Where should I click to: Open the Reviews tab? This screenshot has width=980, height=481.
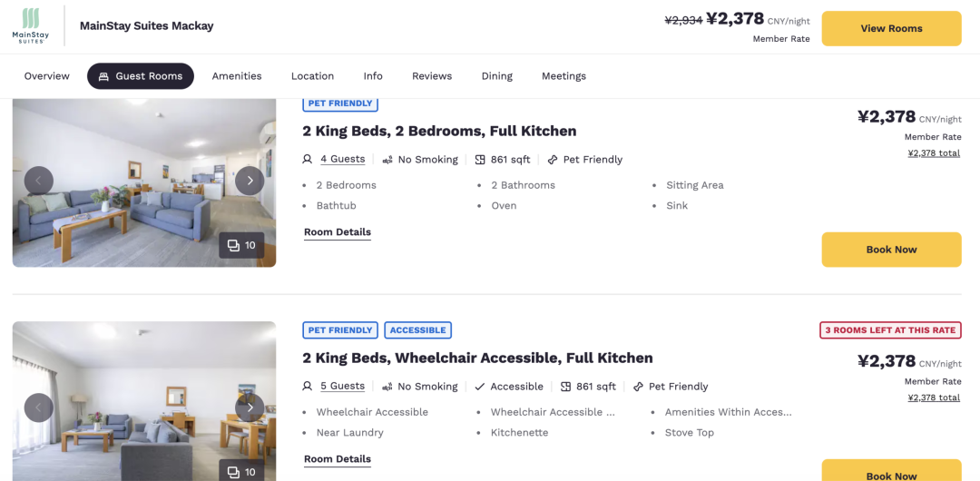pyautogui.click(x=432, y=76)
